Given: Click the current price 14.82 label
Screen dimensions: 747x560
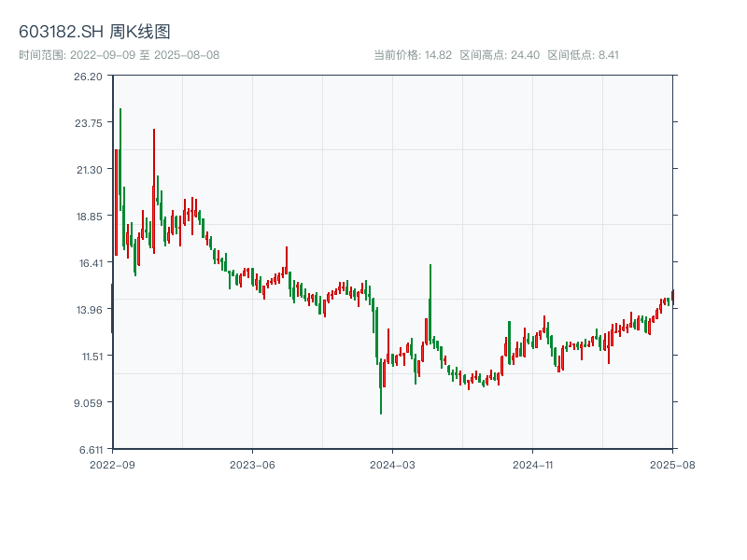Looking at the screenshot, I should pyautogui.click(x=413, y=55).
